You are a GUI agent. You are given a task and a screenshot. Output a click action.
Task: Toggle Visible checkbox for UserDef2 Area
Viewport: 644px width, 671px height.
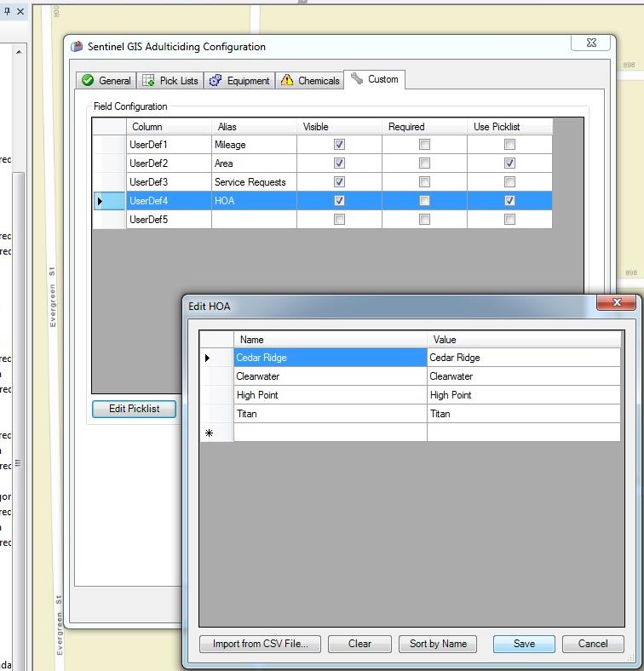tap(339, 163)
